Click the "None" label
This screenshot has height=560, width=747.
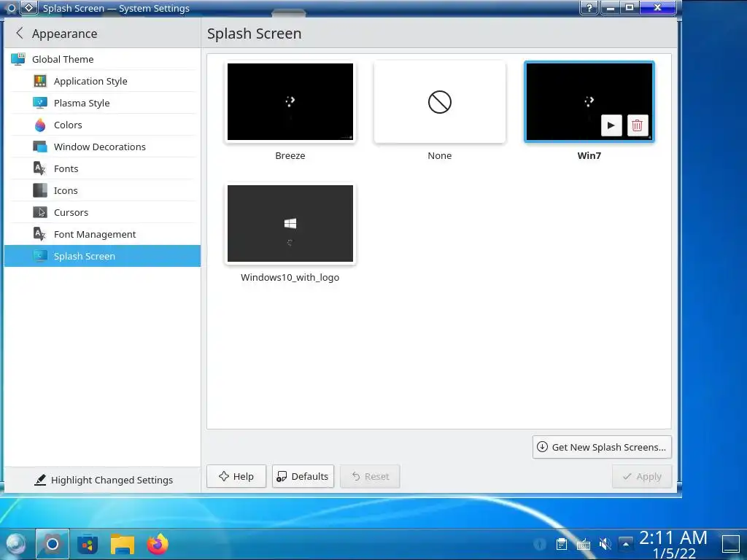(440, 156)
